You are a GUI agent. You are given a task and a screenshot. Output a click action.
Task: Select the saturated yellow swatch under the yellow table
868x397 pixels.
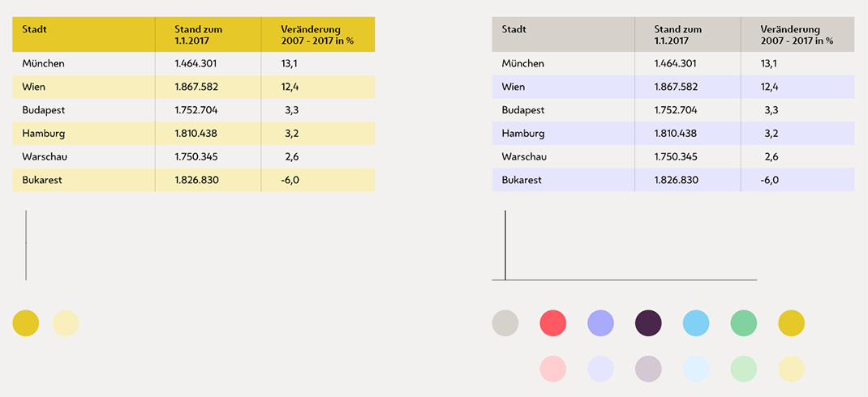[25, 323]
